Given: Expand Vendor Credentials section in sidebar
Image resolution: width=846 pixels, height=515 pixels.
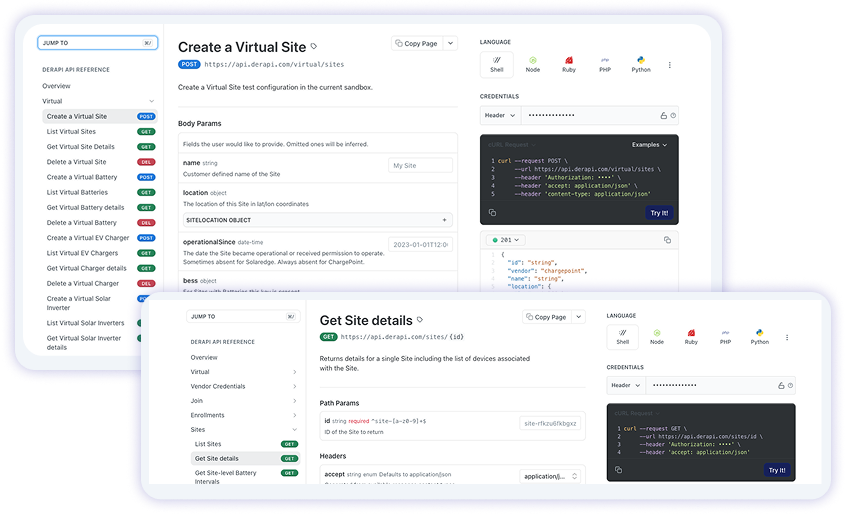Looking at the screenshot, I should (x=295, y=387).
